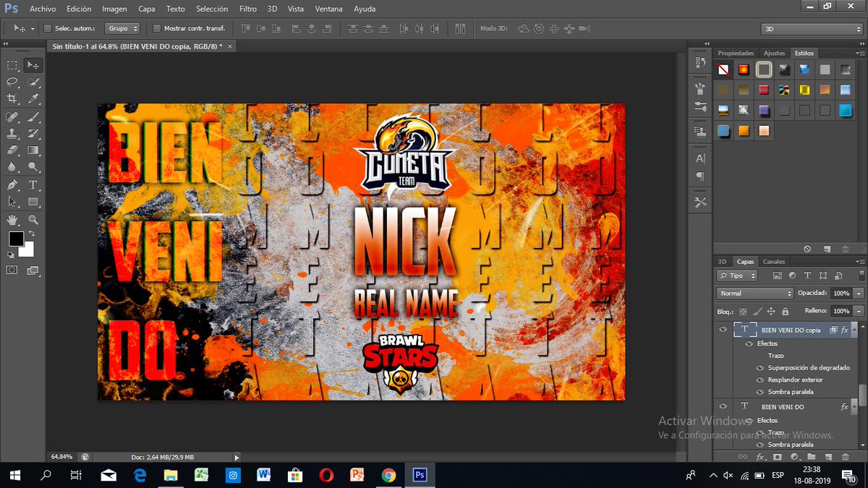The height and width of the screenshot is (488, 868).
Task: Enable Mostrar contr. transf. checkbox
Action: pyautogui.click(x=157, y=29)
